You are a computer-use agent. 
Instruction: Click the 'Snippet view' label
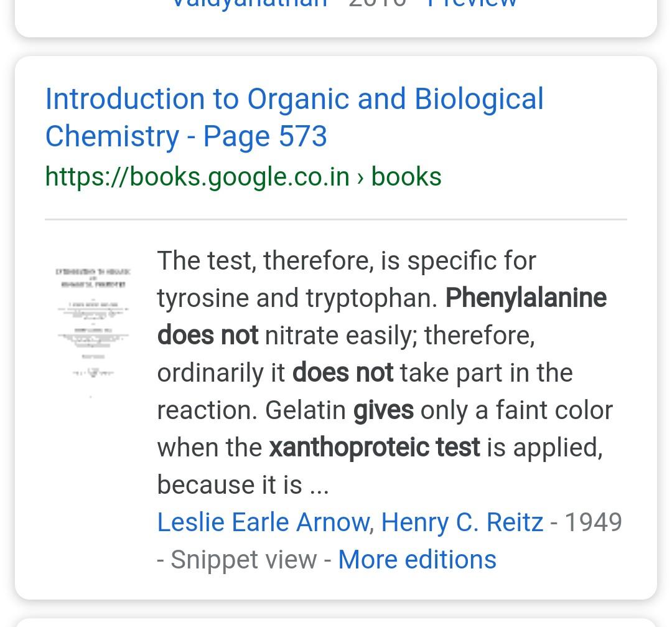(243, 560)
